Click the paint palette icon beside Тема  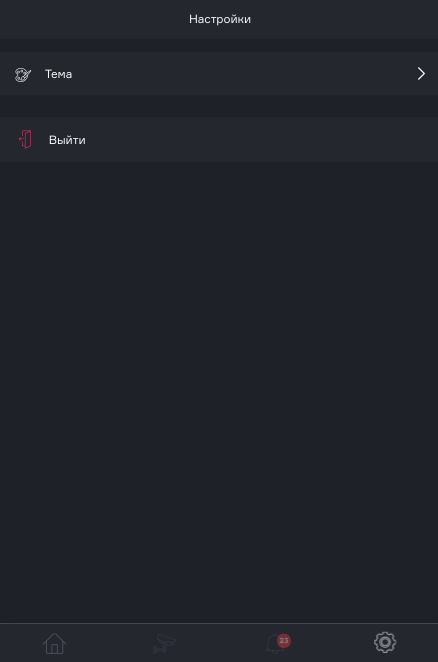(23, 75)
